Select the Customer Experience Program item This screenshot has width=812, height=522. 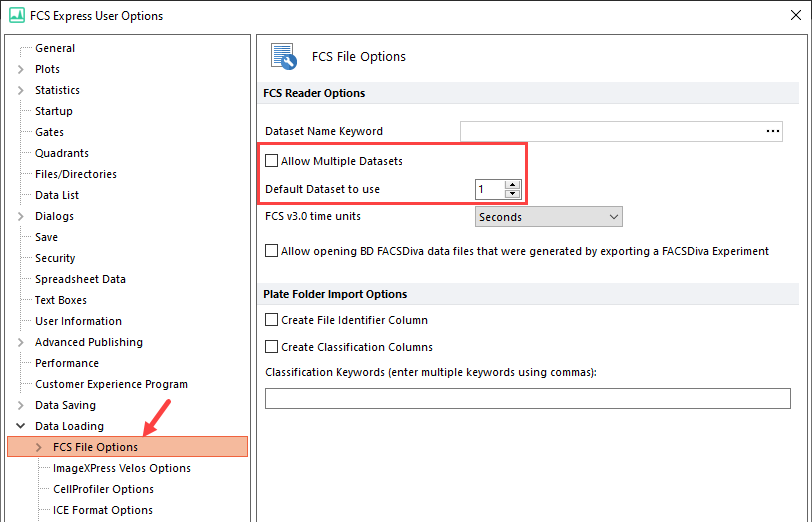[111, 384]
